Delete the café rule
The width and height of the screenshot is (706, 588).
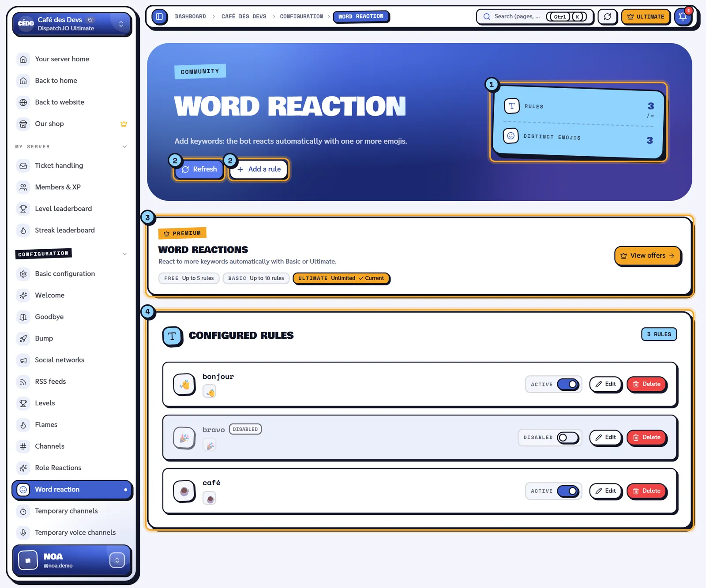(646, 491)
